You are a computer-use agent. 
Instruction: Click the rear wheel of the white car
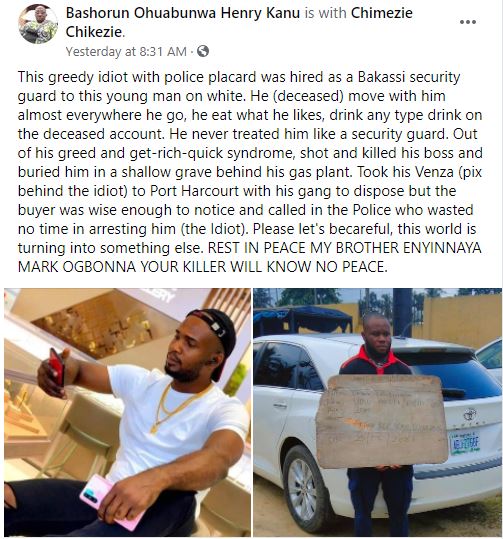[x=303, y=484]
